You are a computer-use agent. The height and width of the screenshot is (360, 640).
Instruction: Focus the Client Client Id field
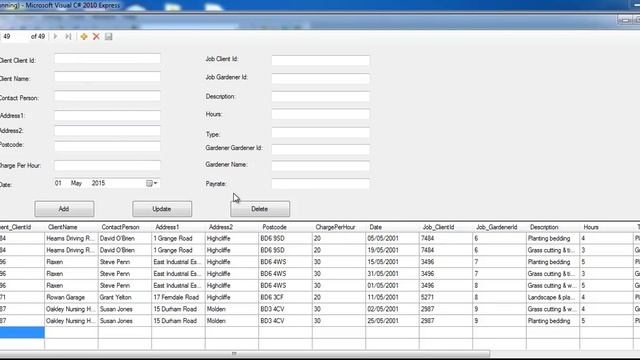coord(107,59)
